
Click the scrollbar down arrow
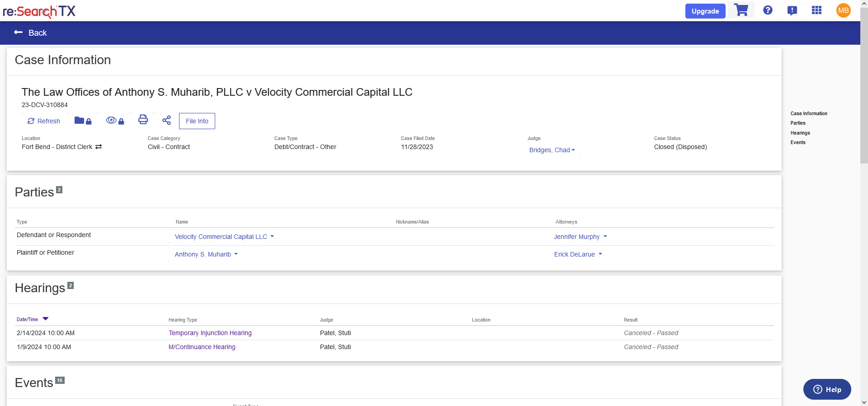pyautogui.click(x=864, y=402)
